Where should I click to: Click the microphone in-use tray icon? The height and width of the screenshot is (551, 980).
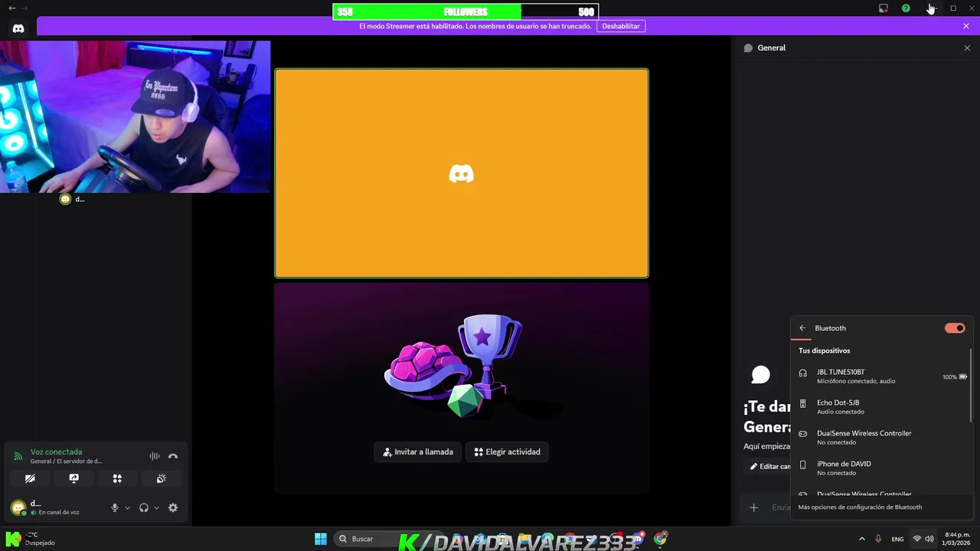pyautogui.click(x=878, y=539)
